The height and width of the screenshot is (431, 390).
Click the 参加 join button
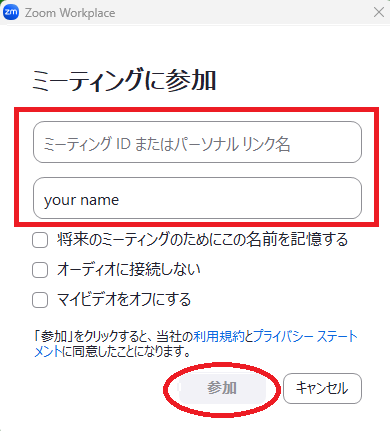(222, 389)
